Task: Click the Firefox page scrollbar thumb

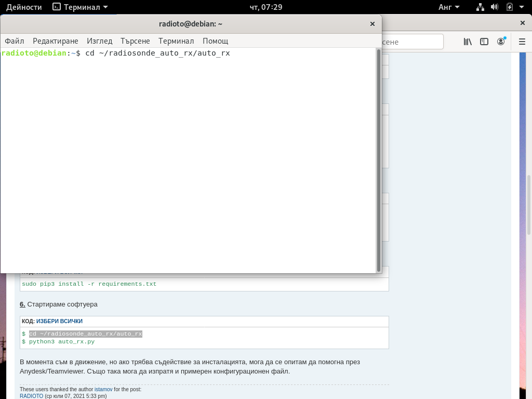Action: (528, 205)
